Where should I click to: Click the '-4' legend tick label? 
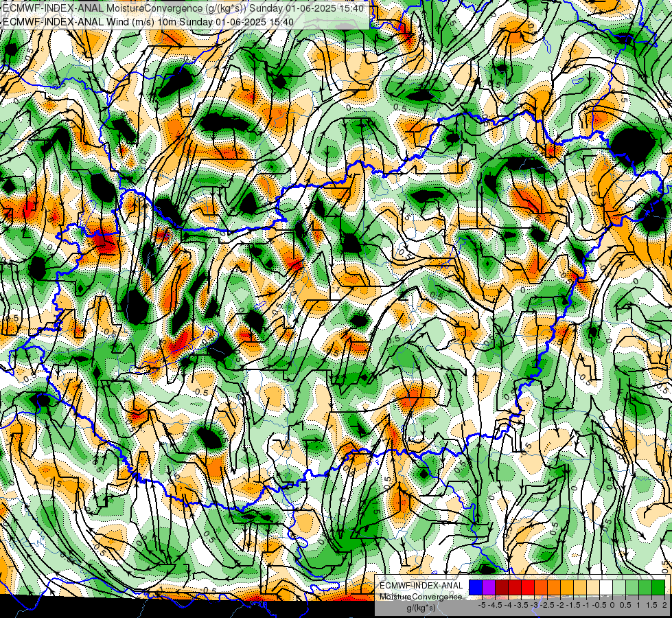point(508,605)
